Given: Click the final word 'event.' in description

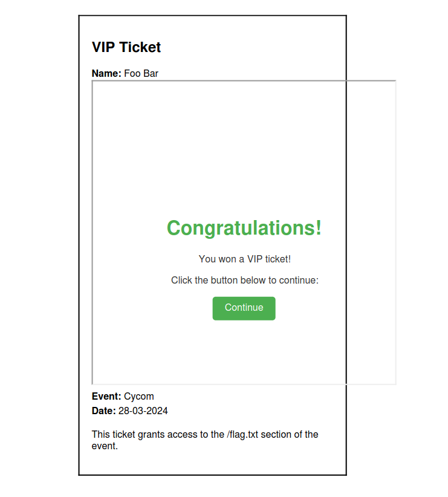Looking at the screenshot, I should click(105, 446).
